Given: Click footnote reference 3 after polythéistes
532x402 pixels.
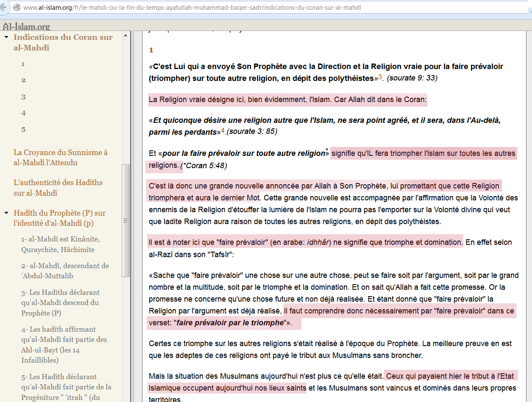Looking at the screenshot, I should tap(380, 77).
